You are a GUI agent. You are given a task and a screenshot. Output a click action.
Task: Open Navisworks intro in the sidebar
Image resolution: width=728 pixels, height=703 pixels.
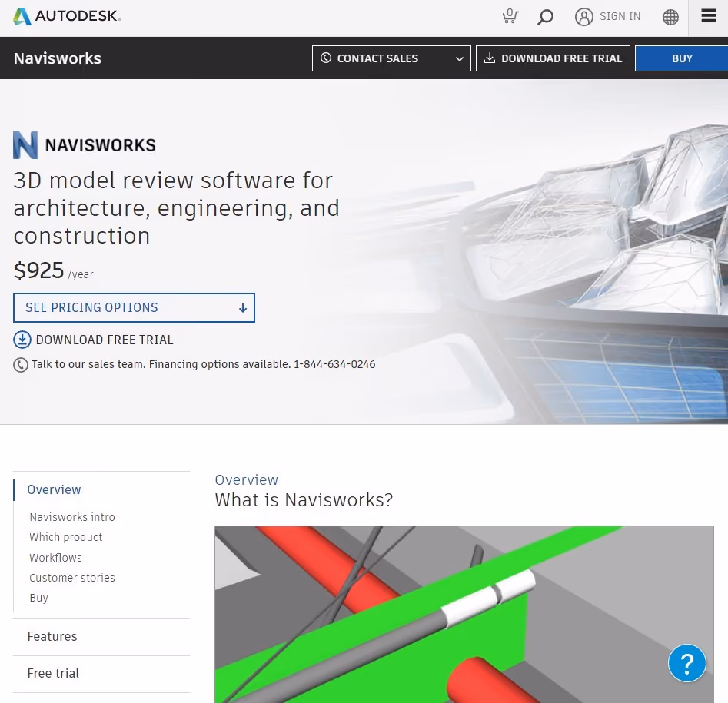click(72, 517)
